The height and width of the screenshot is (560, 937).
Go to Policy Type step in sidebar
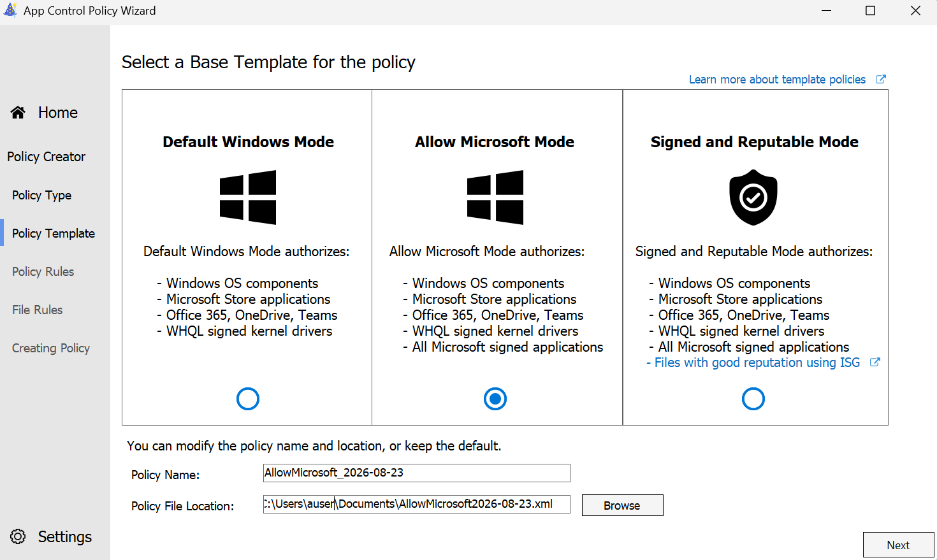pos(41,195)
